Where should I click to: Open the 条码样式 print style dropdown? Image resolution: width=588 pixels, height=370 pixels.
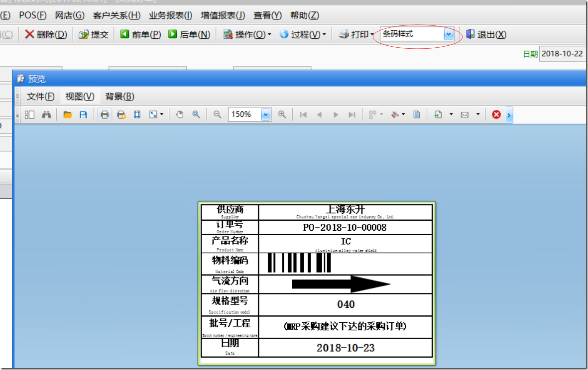pos(449,34)
